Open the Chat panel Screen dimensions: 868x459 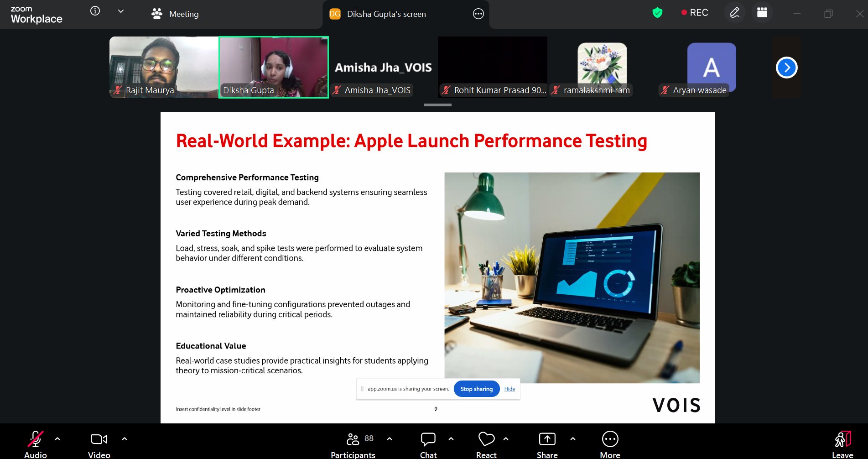428,443
